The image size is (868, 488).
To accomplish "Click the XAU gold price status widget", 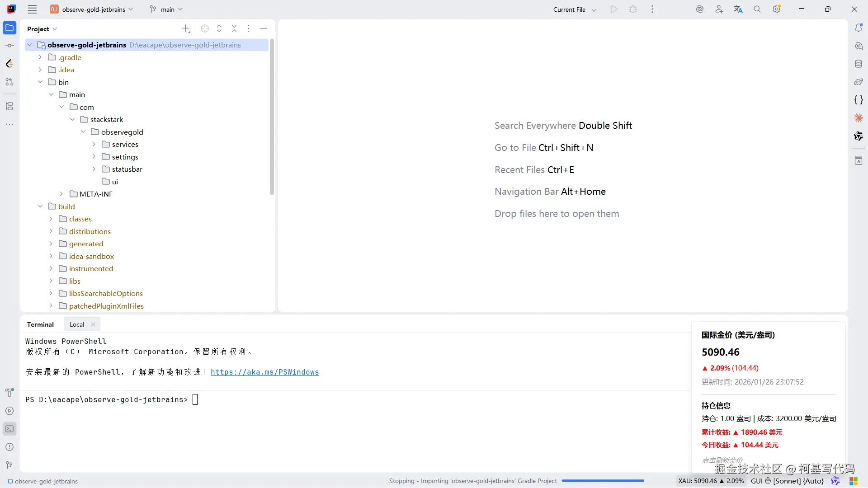I will click(x=711, y=481).
